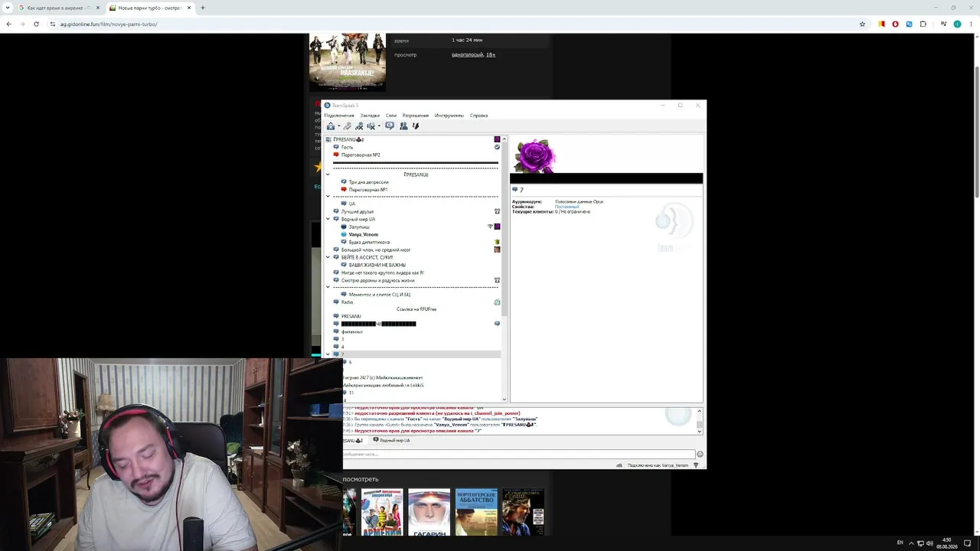Click the music icon next to Radio channel
The image size is (980, 551).
(x=497, y=302)
